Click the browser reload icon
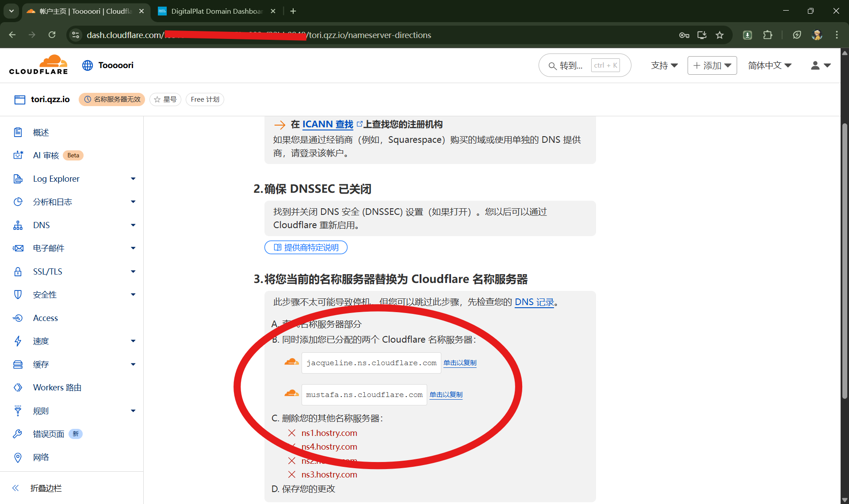 coord(52,35)
